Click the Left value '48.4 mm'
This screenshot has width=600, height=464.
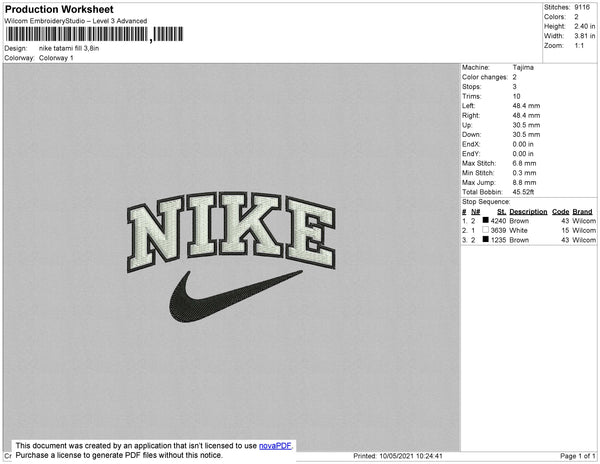pyautogui.click(x=526, y=106)
